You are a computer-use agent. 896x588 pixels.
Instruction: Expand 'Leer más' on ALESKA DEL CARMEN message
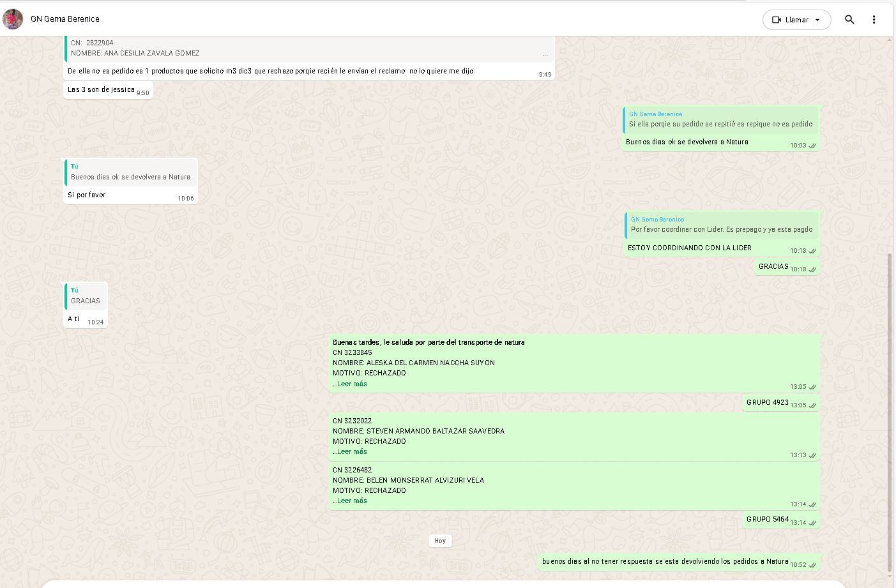point(350,384)
